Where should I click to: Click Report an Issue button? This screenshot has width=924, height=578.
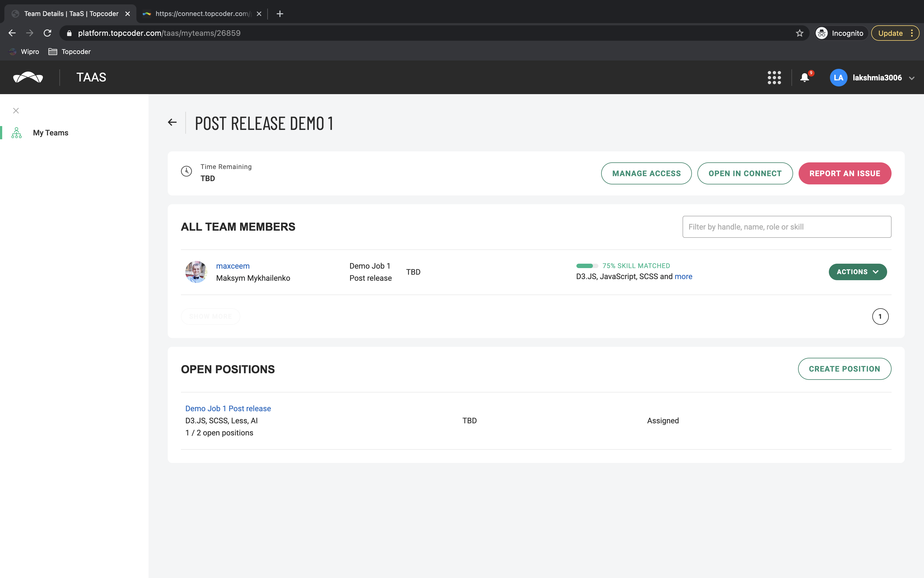845,174
